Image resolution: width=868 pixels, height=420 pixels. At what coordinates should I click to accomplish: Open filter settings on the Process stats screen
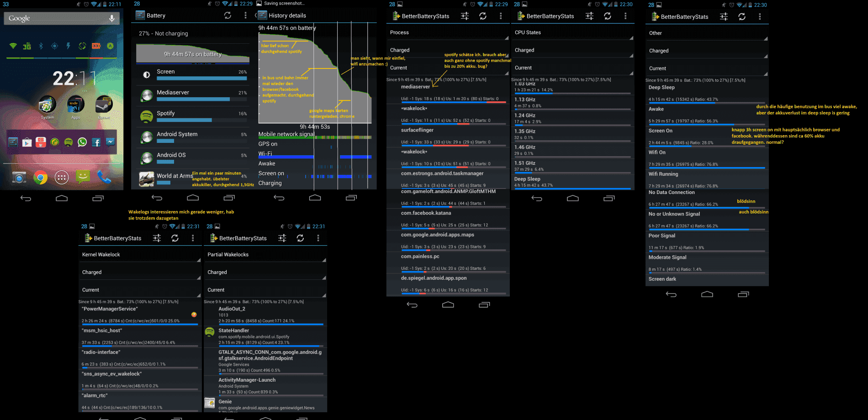coord(465,16)
